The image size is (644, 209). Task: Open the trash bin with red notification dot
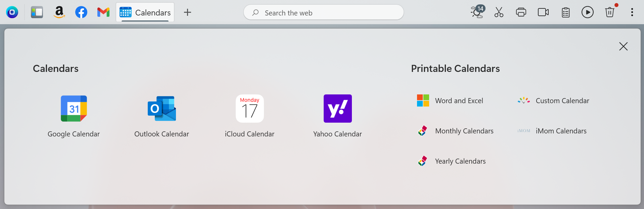pos(610,12)
